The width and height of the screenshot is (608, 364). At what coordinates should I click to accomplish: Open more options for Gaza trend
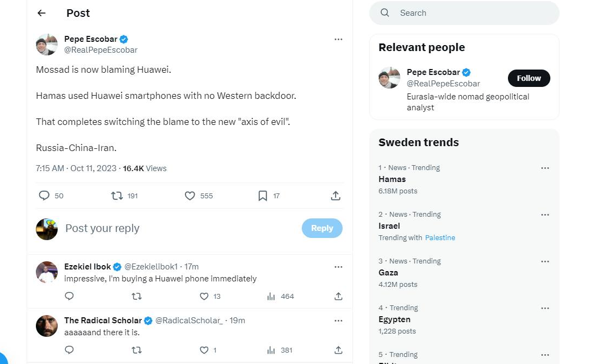545,261
